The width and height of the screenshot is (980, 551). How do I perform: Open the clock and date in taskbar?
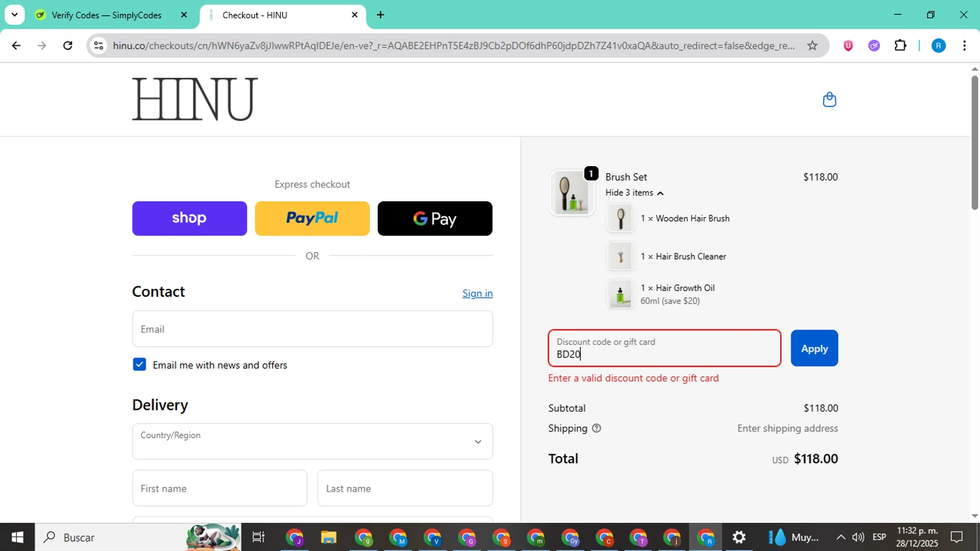(917, 537)
